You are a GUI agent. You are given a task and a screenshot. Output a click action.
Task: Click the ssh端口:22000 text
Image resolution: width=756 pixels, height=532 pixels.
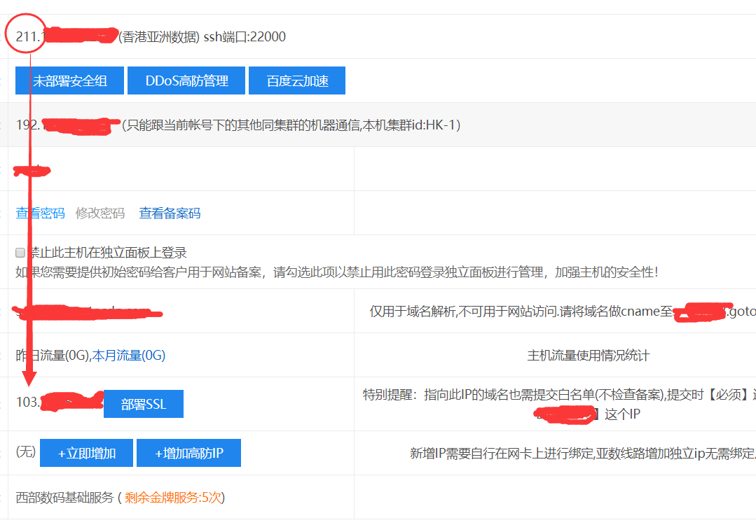click(x=245, y=36)
